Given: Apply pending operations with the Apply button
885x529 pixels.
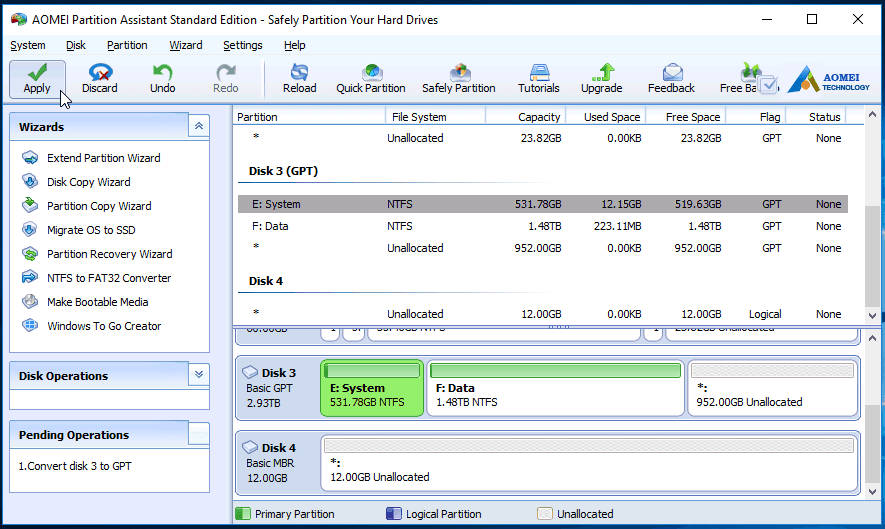Looking at the screenshot, I should coord(37,79).
